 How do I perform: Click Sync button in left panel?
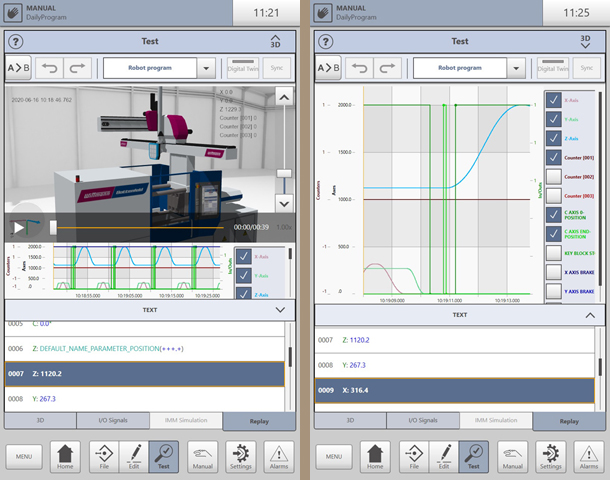click(x=277, y=68)
